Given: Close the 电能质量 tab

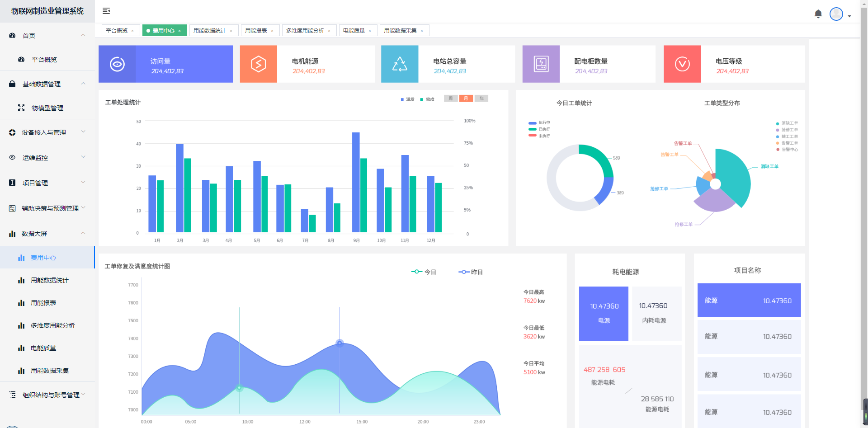Looking at the screenshot, I should pyautogui.click(x=370, y=31).
